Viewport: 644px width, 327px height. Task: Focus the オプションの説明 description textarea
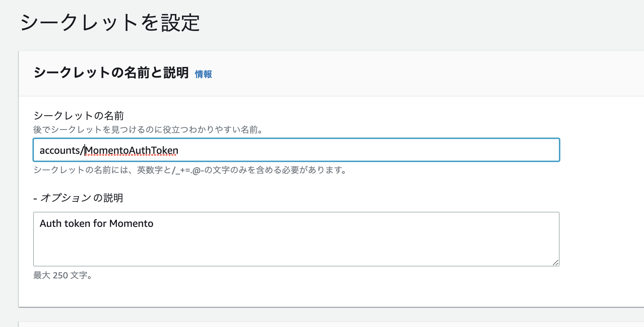click(296, 239)
